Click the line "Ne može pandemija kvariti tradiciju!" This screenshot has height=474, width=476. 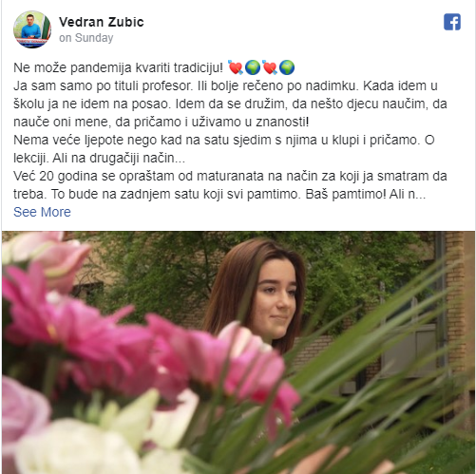tap(118, 67)
